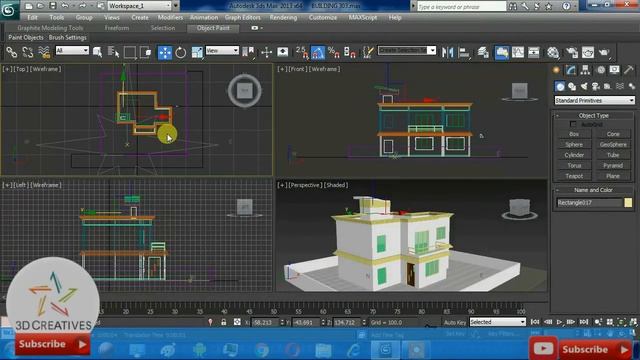
Task: Toggle the 2.5D Snaps button
Action: coord(302,52)
